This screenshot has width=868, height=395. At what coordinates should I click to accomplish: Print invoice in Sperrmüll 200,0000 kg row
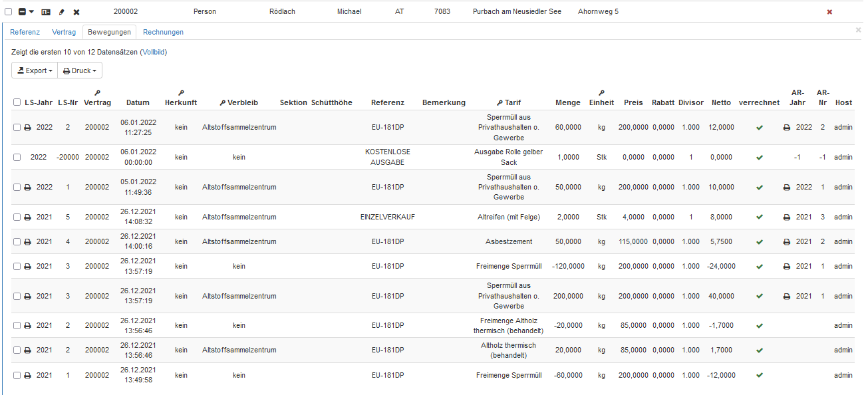tap(787, 297)
